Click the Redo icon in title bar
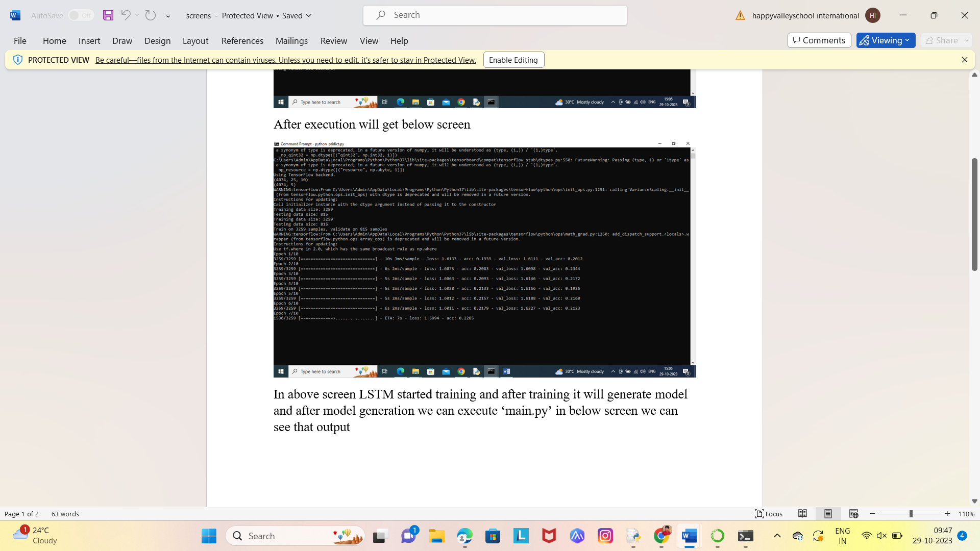The height and width of the screenshot is (551, 980). (150, 15)
